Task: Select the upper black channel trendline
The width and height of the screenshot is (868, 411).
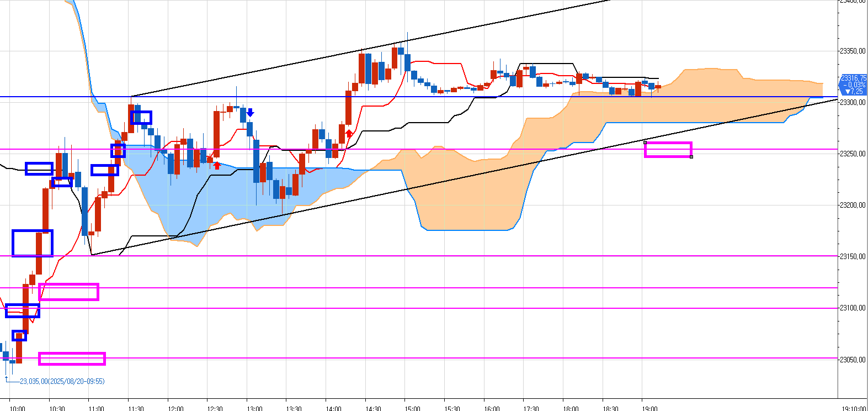Action: point(370,49)
